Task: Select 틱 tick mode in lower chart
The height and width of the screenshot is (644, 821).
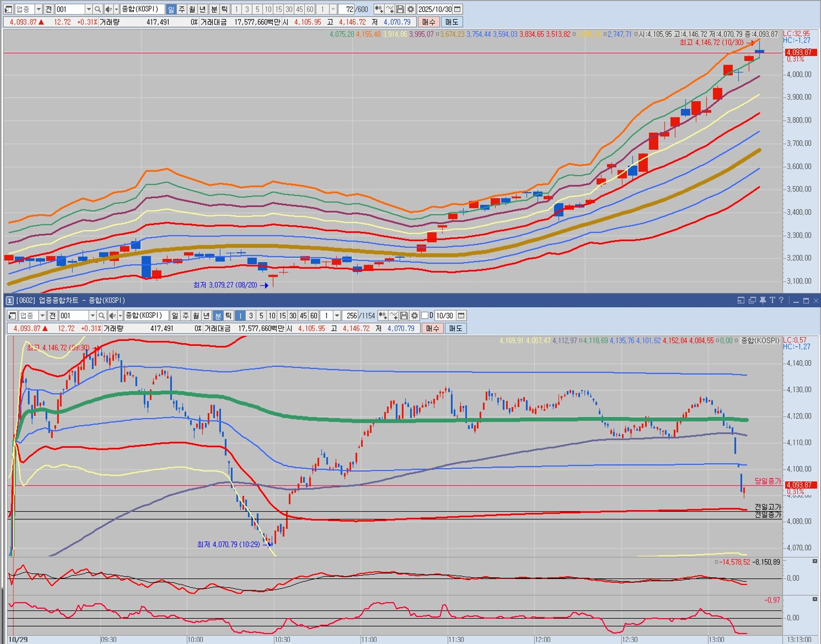Action: point(228,315)
